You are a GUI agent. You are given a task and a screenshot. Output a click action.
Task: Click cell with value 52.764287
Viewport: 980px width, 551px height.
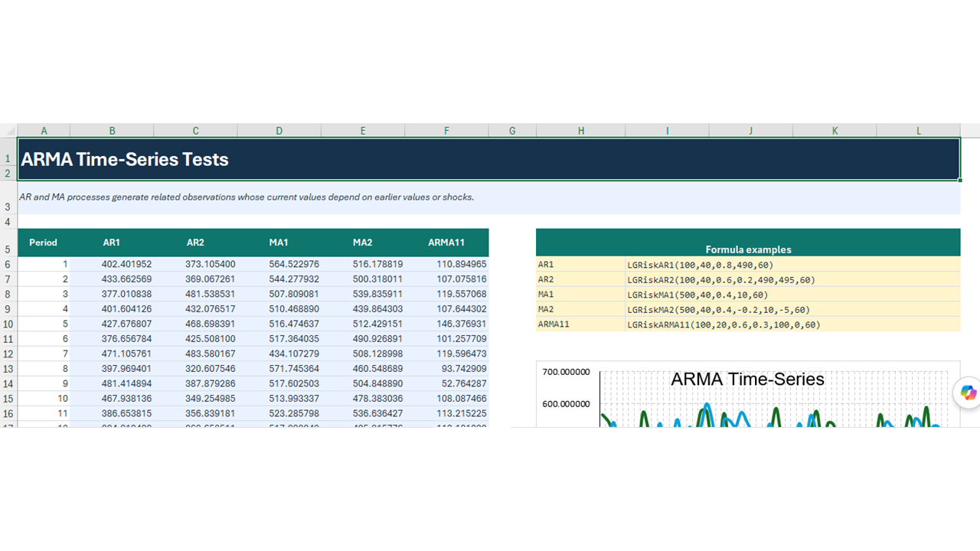446,383
